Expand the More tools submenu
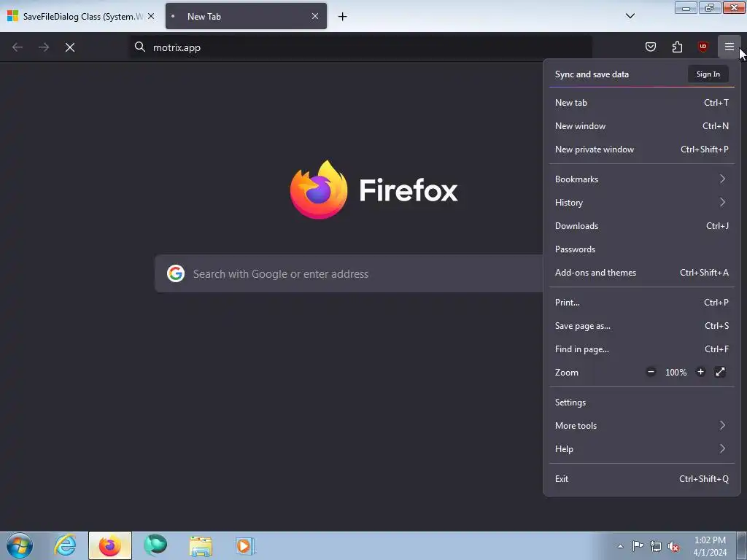The width and height of the screenshot is (747, 560). click(642, 426)
